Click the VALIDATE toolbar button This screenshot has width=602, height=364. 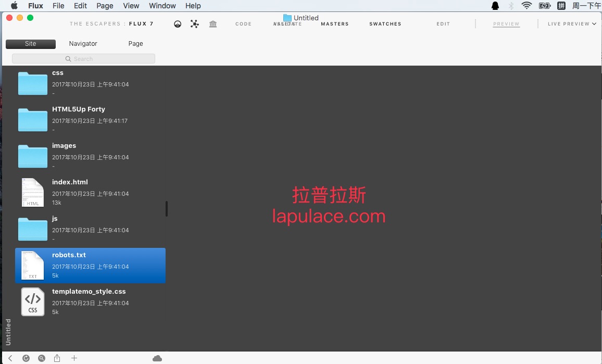(x=287, y=24)
